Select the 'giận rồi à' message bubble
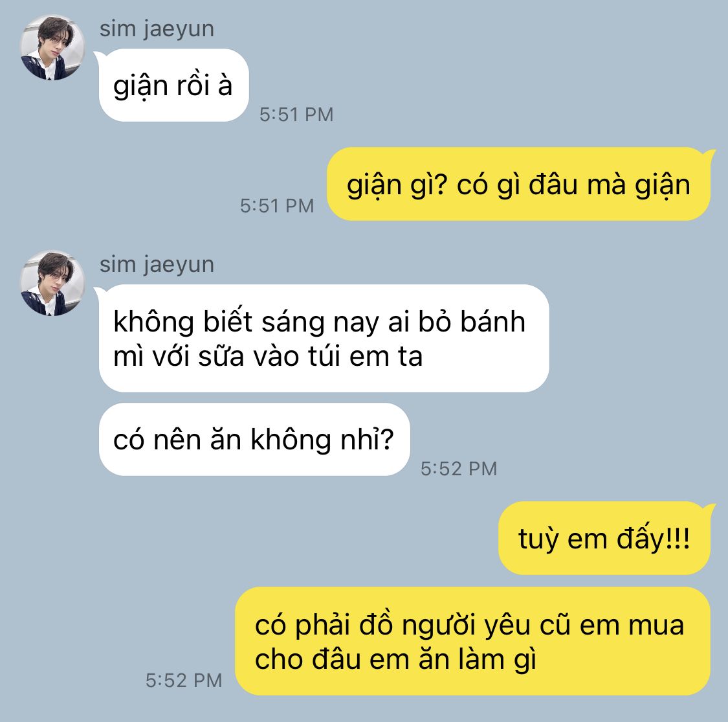Viewport: 728px width, 722px height. click(x=173, y=85)
